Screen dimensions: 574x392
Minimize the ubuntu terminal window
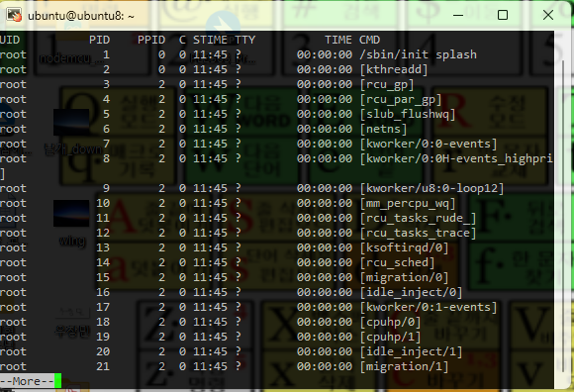[458, 15]
